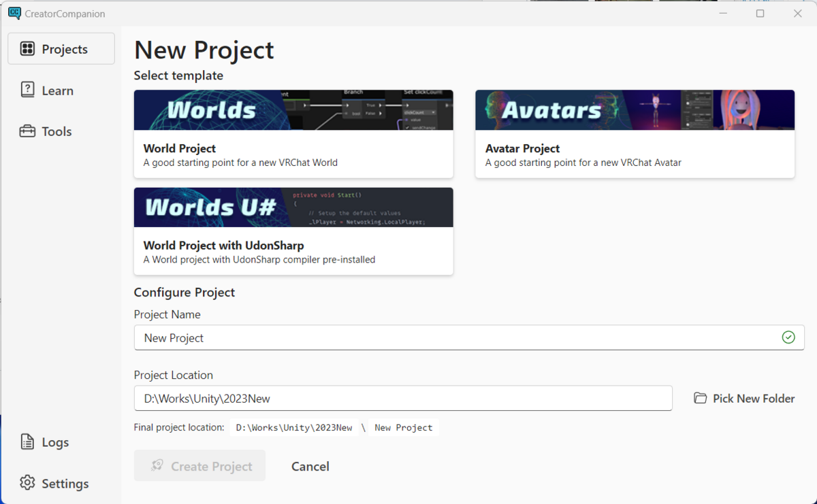Click into the Project Name field

(x=469, y=337)
